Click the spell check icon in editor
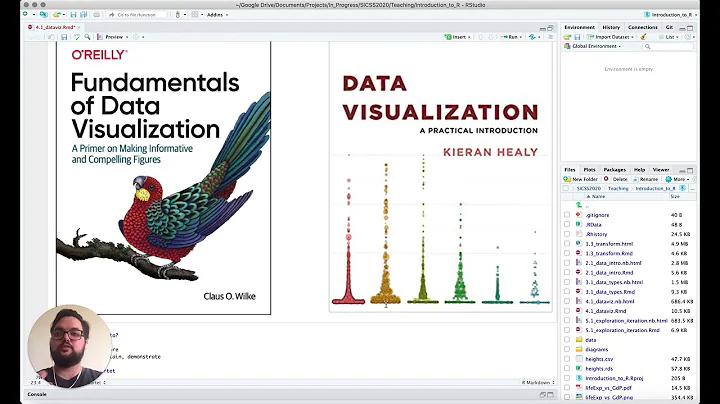 (77, 37)
